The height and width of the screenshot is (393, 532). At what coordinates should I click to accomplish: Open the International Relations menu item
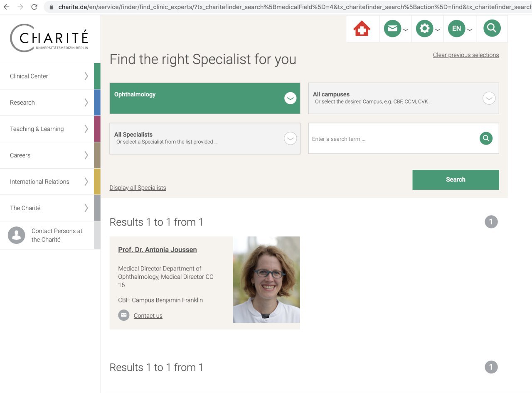pyautogui.click(x=50, y=182)
